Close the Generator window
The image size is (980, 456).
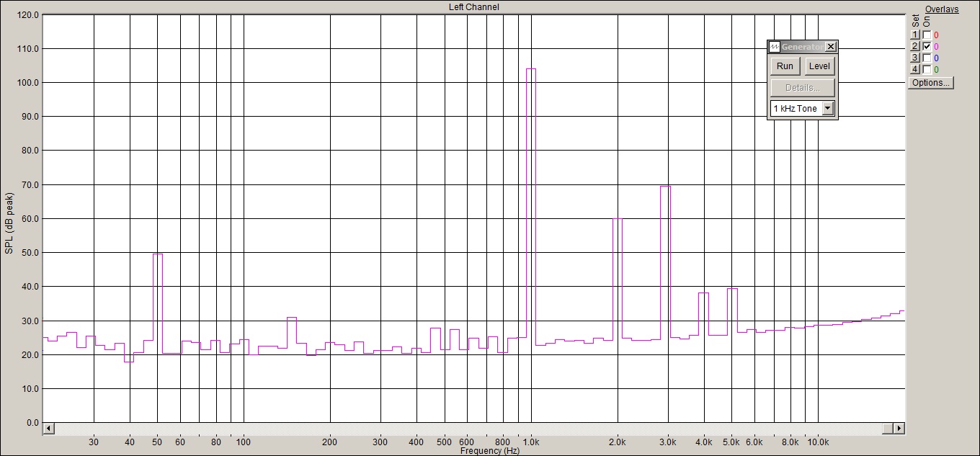[x=831, y=47]
